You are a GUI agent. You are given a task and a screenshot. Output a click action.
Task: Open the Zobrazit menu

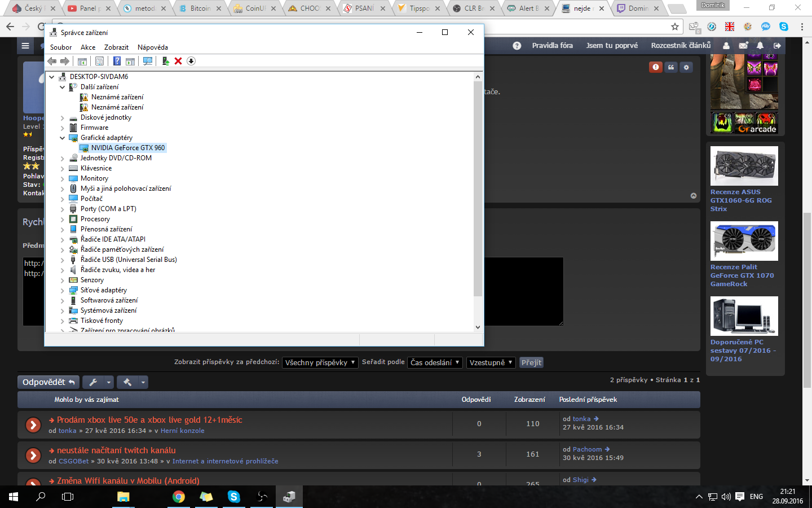(x=116, y=47)
